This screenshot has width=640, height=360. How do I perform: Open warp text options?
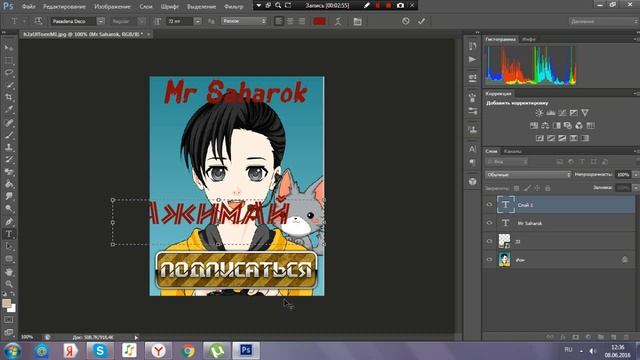point(338,21)
